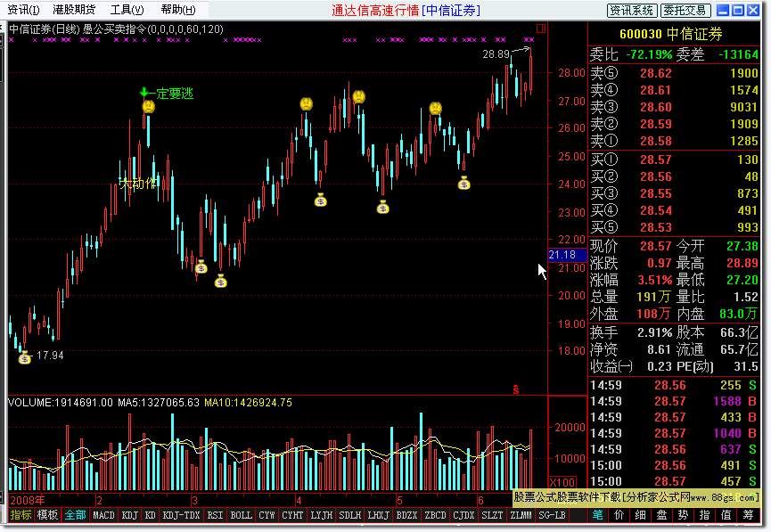Click the 2008年 time axis label
This screenshot has width=771, height=532.
27,501
